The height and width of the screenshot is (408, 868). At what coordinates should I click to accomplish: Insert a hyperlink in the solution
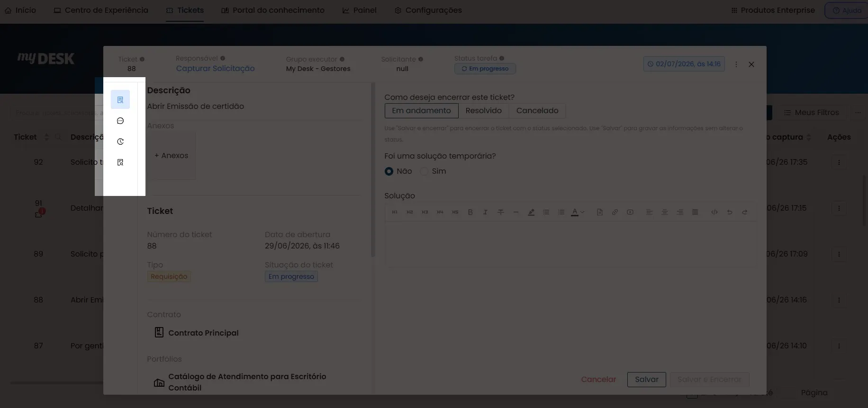coord(615,212)
